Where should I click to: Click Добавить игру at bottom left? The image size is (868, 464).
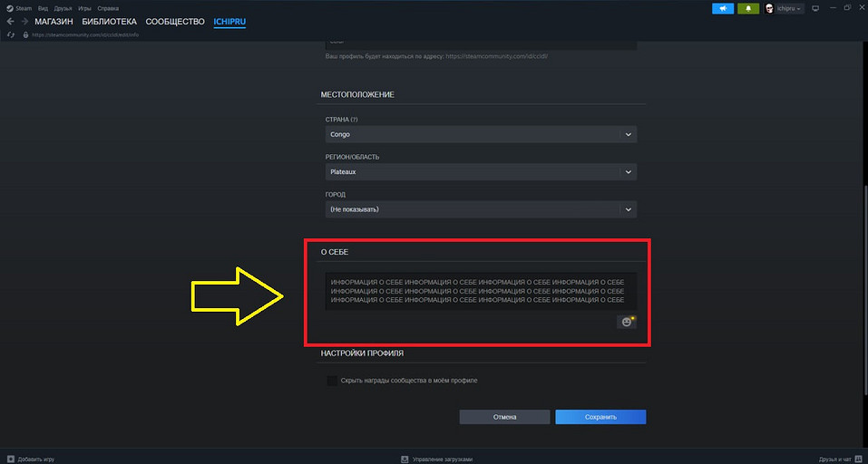(34, 459)
